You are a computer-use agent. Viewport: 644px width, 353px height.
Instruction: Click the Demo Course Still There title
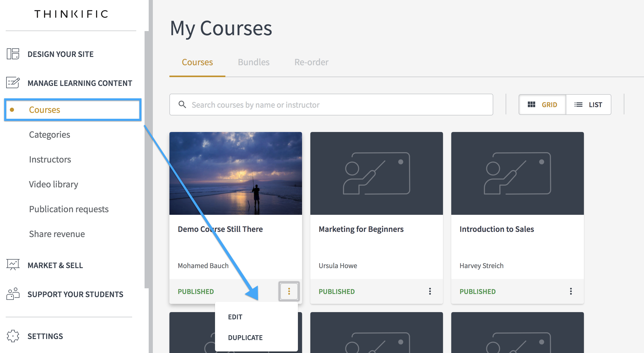220,229
